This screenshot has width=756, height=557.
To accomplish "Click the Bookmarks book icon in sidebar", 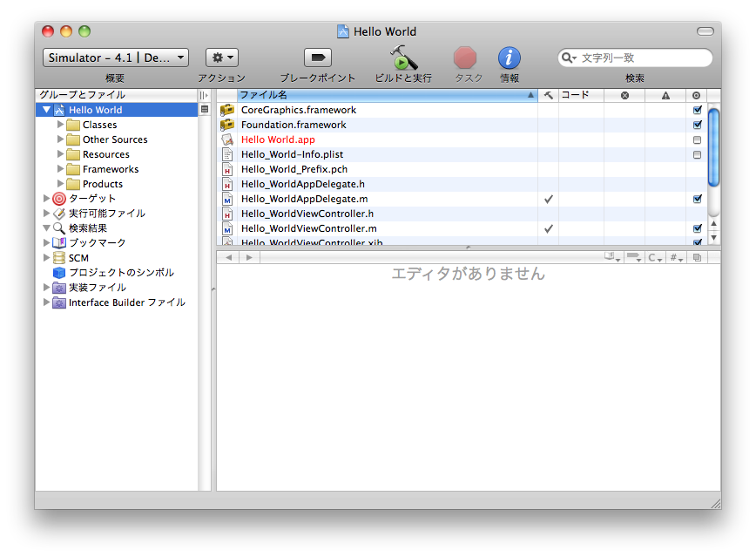I will tap(59, 243).
